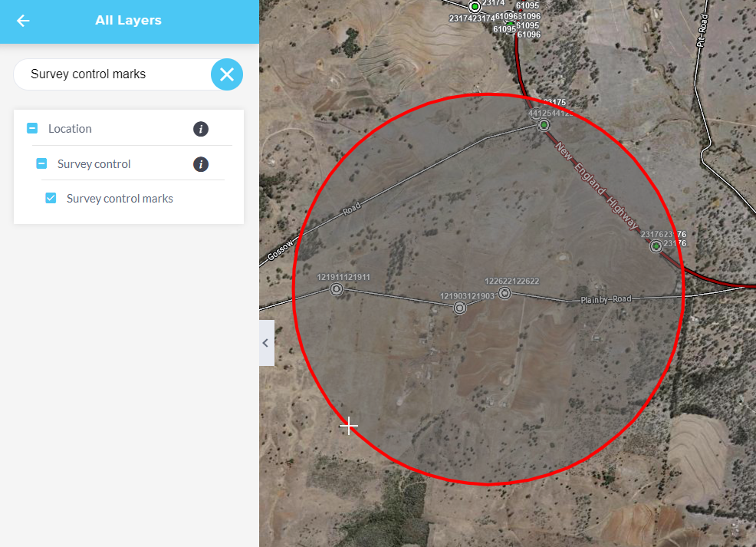Image resolution: width=756 pixels, height=547 pixels.
Task: Show info for the Location group
Action: (x=201, y=129)
